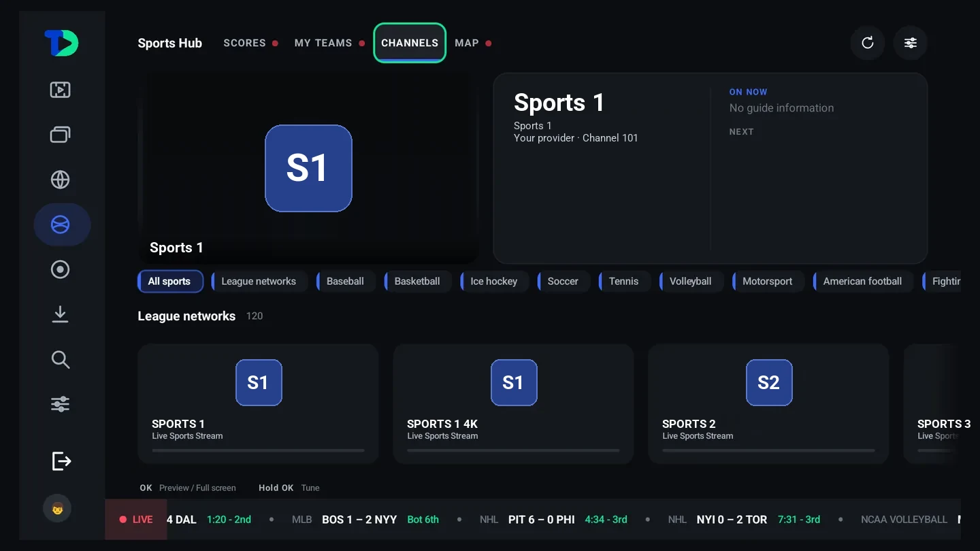Switch to the MAP tab

pos(473,43)
